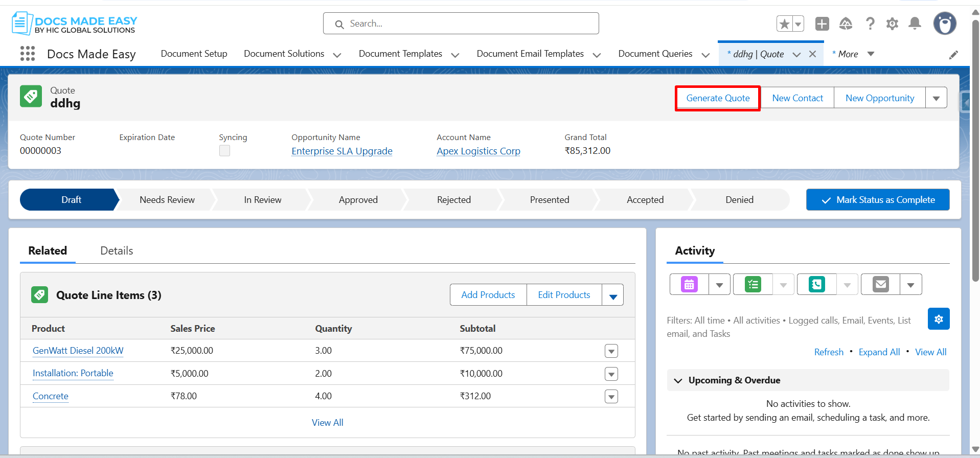The height and width of the screenshot is (458, 980).
Task: Click the Email envelope icon in Activity
Action: [x=880, y=285]
